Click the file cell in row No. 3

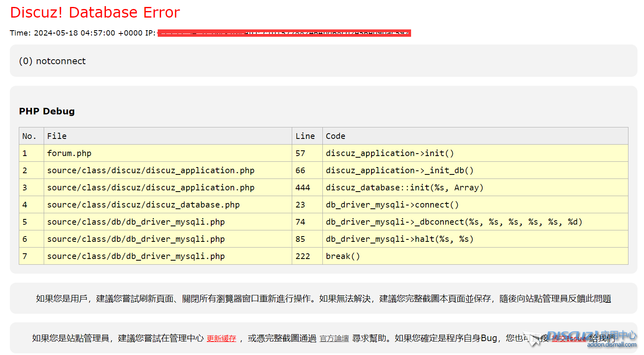[168, 188]
